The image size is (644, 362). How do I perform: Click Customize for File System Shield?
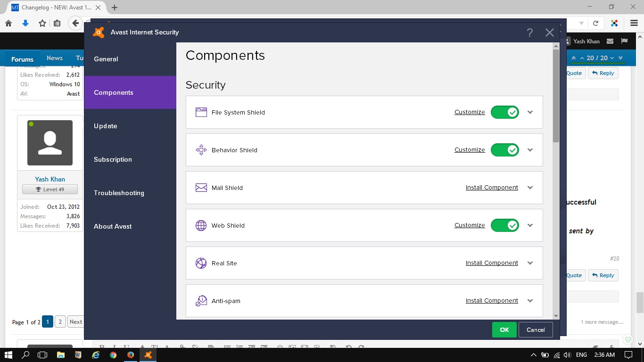tap(470, 112)
